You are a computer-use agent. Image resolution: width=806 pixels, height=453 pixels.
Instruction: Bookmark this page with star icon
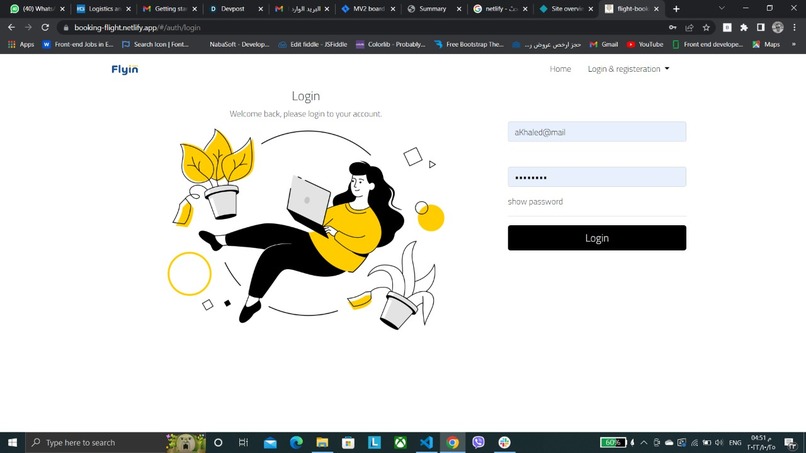706,27
